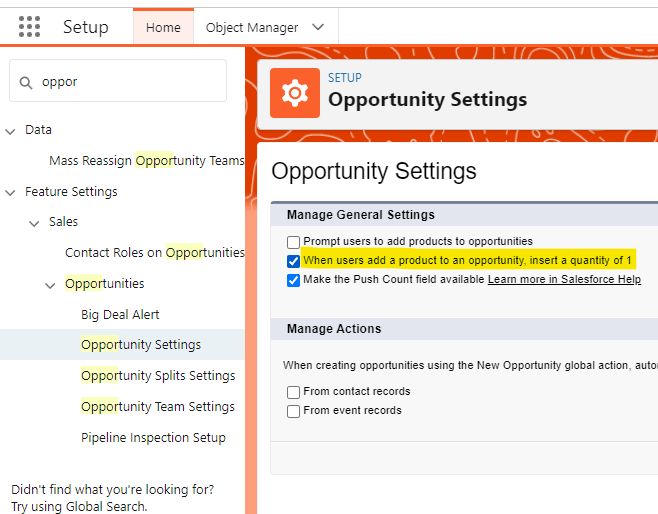Select Opportunity Settings in sidebar
Viewport: 658px width, 514px height.
point(141,344)
